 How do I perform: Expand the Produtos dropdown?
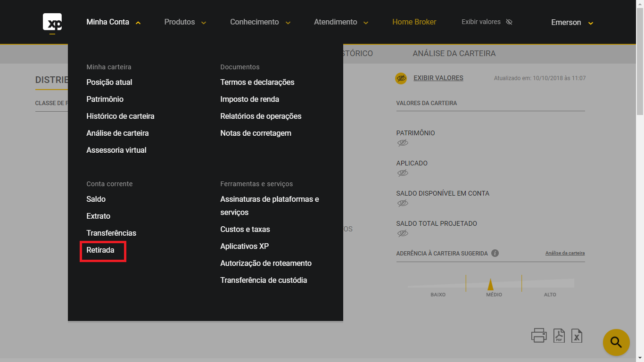click(185, 22)
